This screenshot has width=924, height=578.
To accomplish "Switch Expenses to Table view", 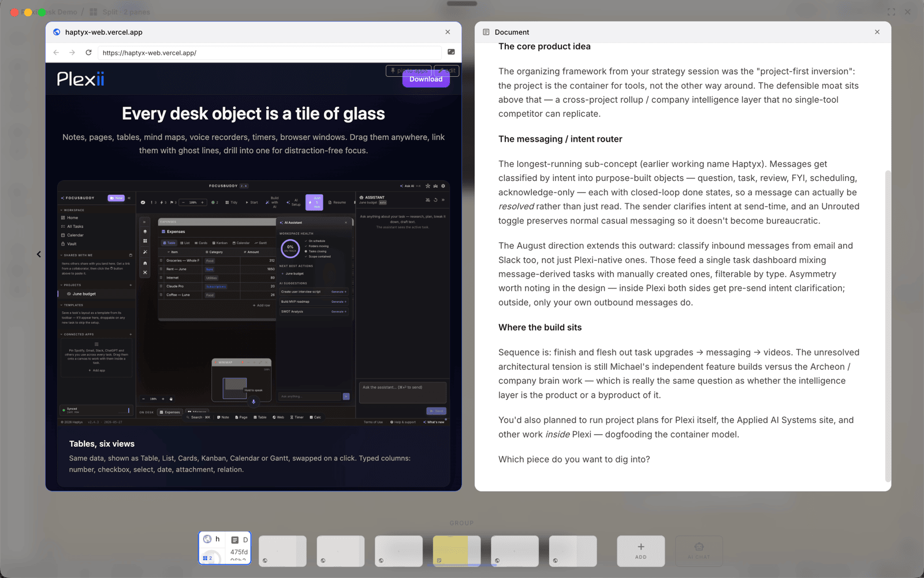I will [x=169, y=243].
